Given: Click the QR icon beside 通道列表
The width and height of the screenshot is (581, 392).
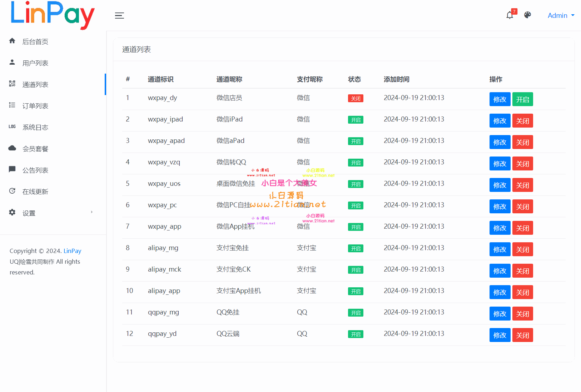Looking at the screenshot, I should click(12, 84).
